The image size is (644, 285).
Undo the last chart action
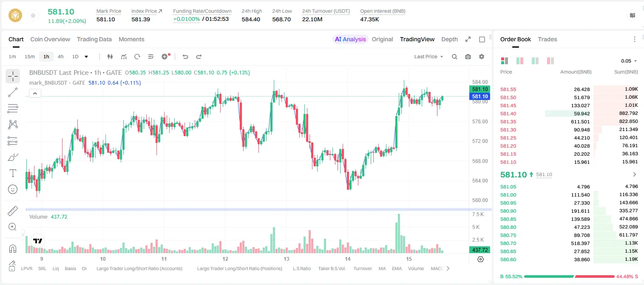185,57
